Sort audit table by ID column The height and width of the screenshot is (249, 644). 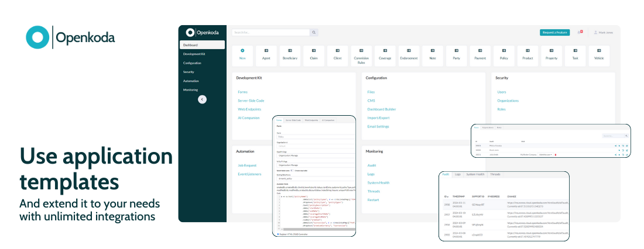[447, 196]
